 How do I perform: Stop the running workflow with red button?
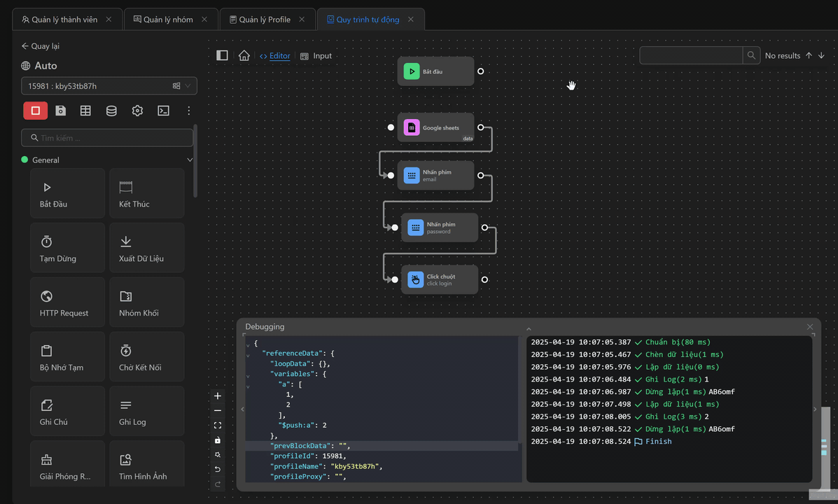(35, 111)
